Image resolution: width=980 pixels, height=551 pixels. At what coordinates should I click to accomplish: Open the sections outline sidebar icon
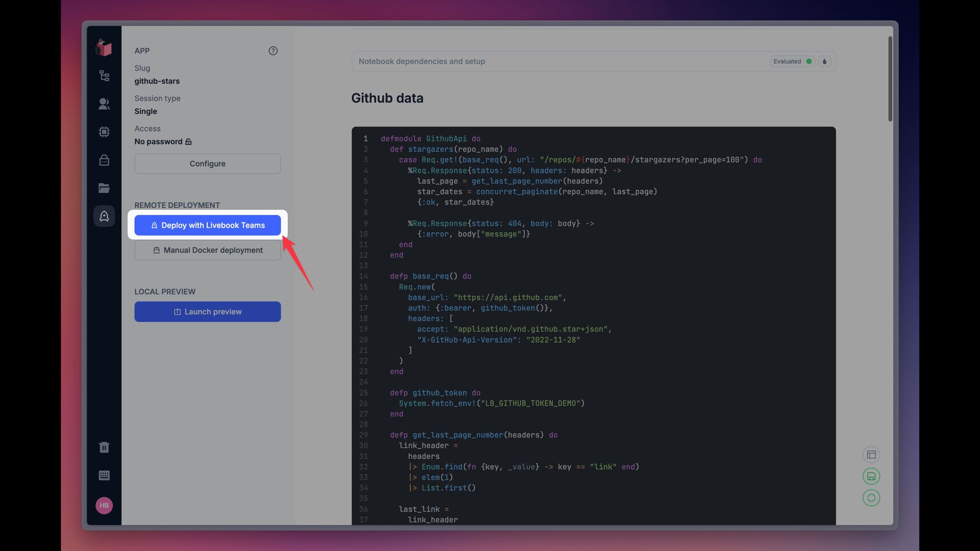tap(104, 76)
